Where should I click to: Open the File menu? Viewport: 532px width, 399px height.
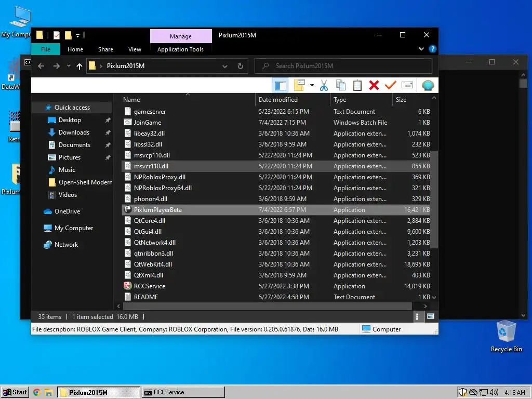[x=46, y=49]
